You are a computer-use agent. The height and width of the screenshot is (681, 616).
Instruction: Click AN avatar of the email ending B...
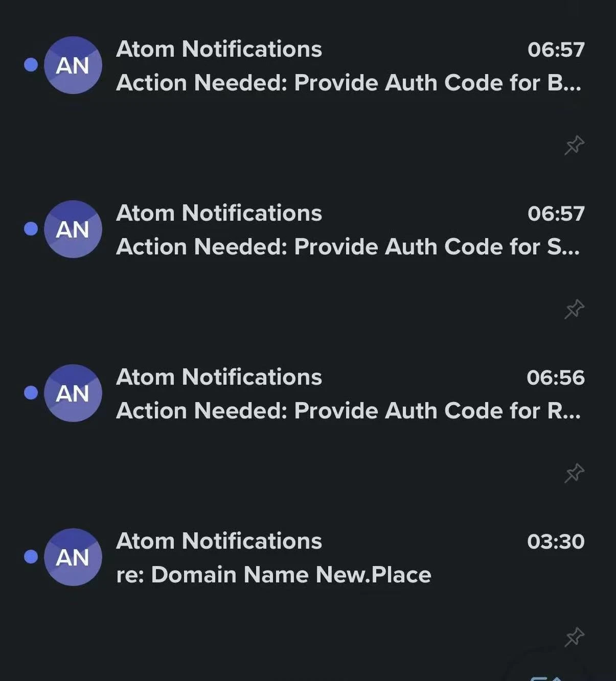click(x=73, y=65)
